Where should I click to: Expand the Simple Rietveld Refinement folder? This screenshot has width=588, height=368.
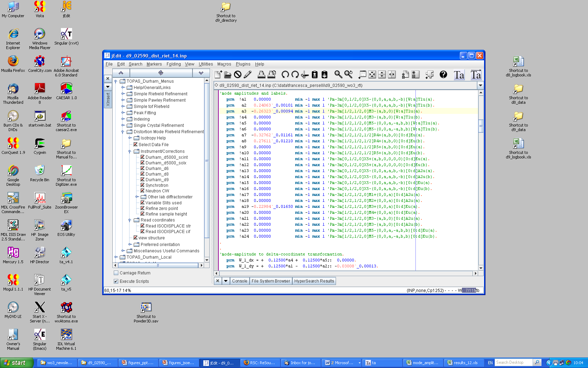point(123,94)
